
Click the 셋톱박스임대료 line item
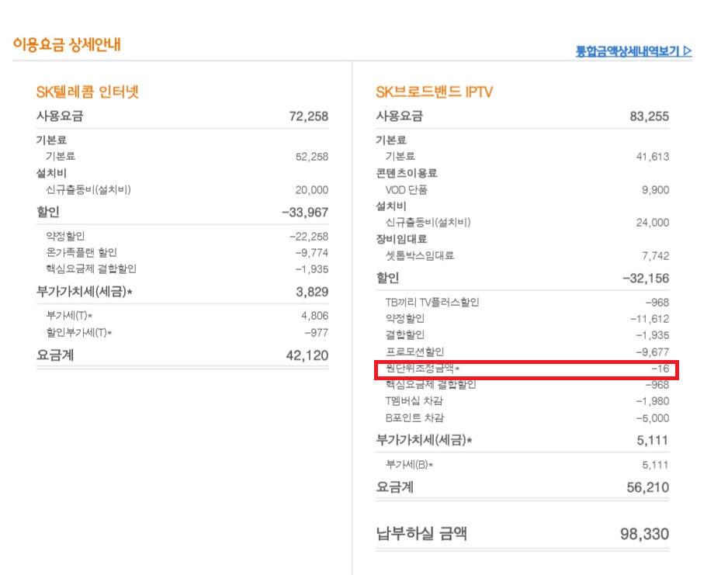click(x=420, y=255)
